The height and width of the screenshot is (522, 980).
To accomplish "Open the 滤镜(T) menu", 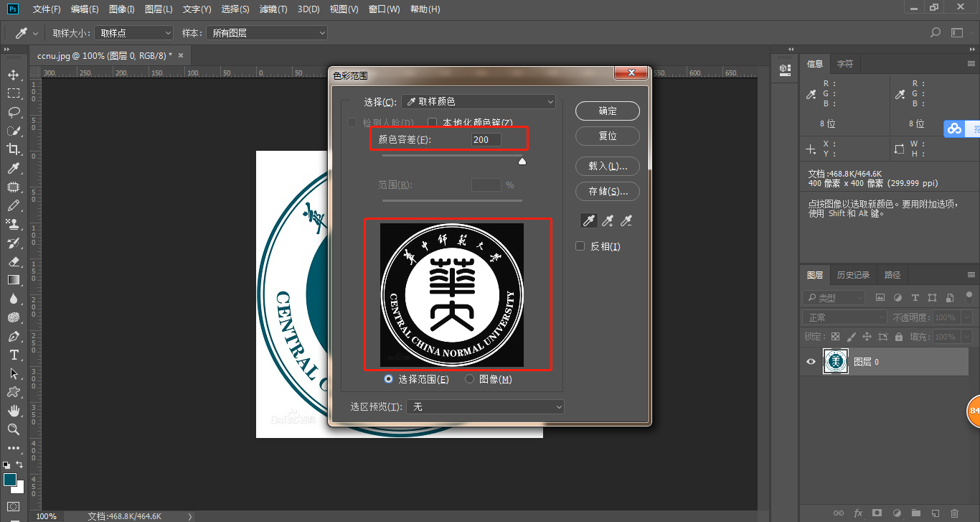I will tap(273, 9).
